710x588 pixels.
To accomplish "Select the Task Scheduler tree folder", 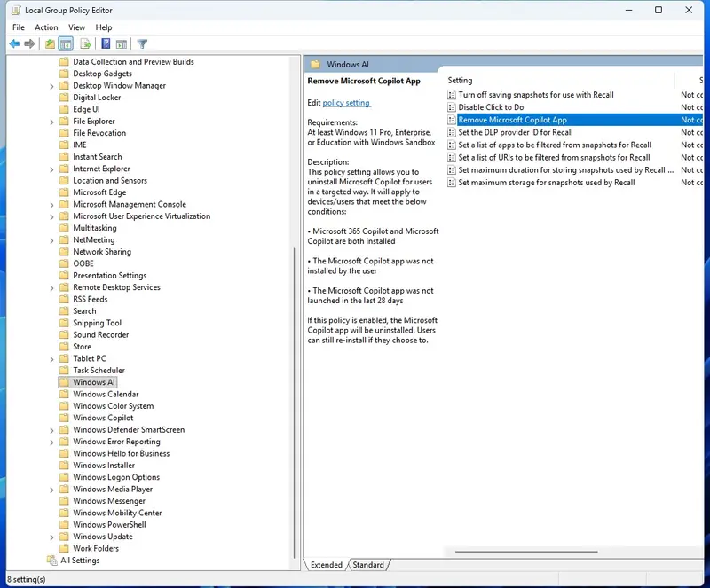I will pyautogui.click(x=99, y=371).
